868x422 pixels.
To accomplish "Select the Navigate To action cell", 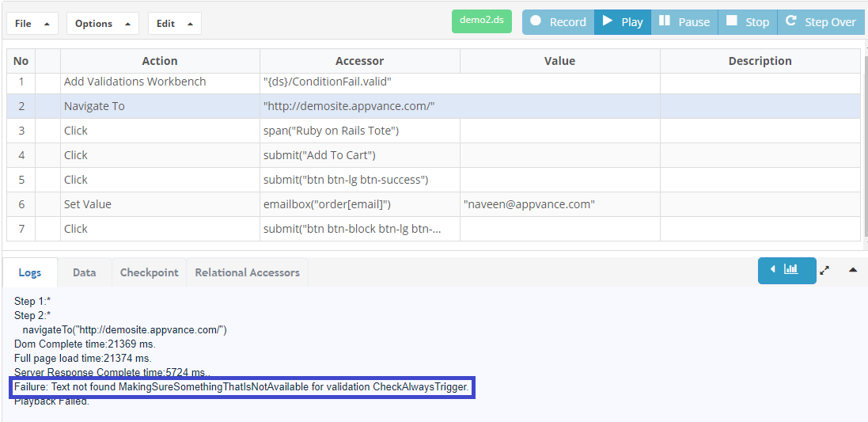I will [160, 106].
